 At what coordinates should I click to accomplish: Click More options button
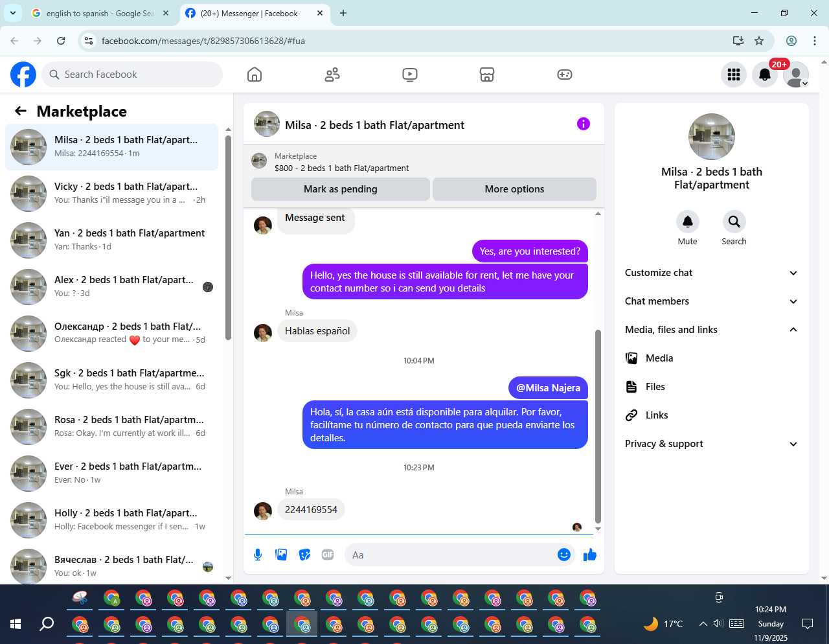pos(514,189)
